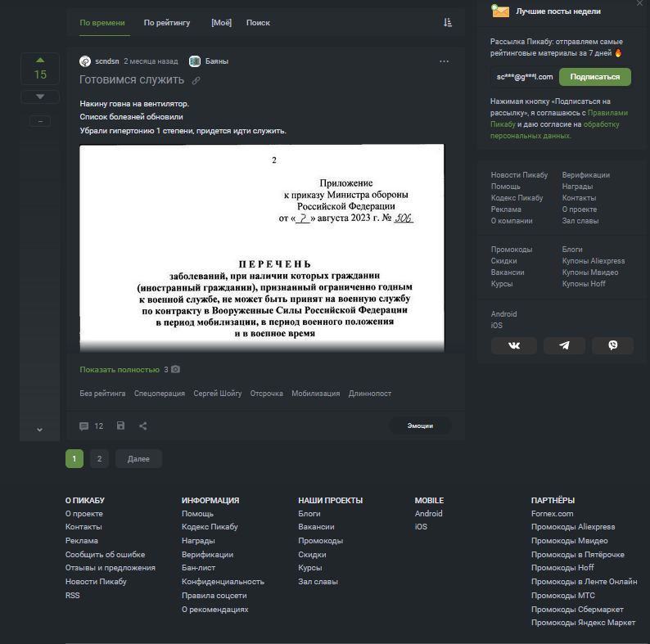Open footer О рекомендациях link

(214, 610)
